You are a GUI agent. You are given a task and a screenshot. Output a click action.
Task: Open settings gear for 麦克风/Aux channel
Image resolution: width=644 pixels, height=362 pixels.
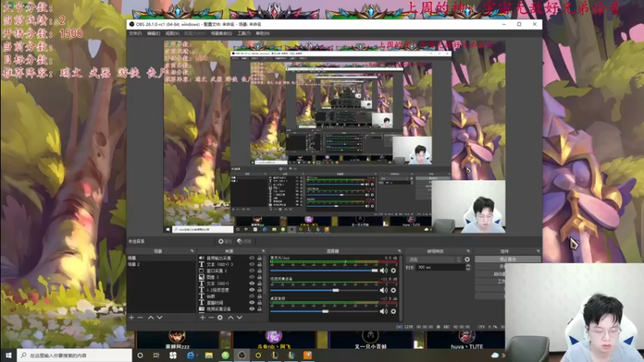pyautogui.click(x=394, y=270)
